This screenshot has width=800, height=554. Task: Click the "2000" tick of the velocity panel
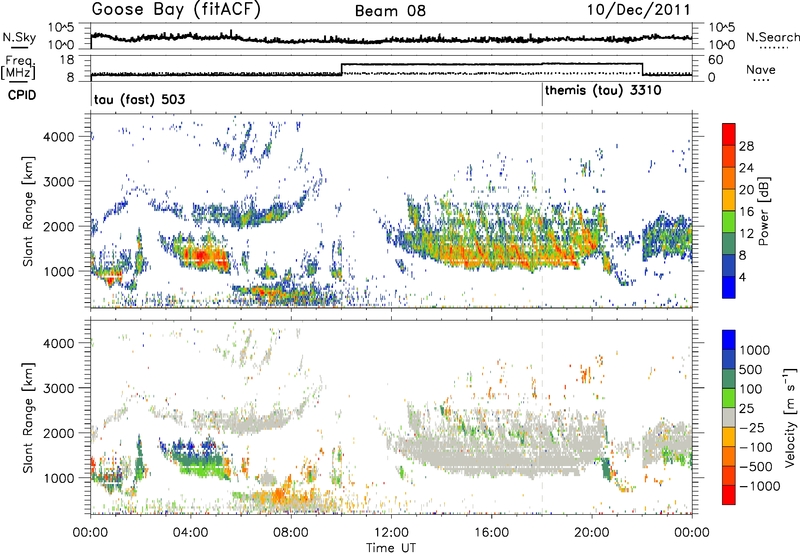pos(59,433)
